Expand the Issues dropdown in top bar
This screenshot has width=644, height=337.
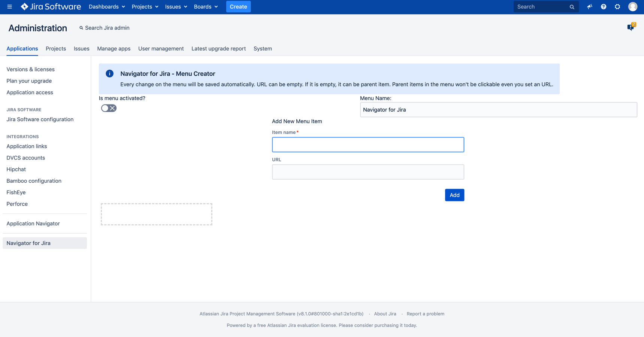click(176, 7)
